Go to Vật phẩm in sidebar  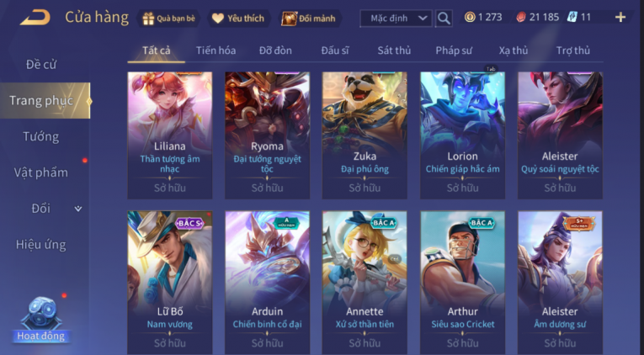(x=41, y=172)
